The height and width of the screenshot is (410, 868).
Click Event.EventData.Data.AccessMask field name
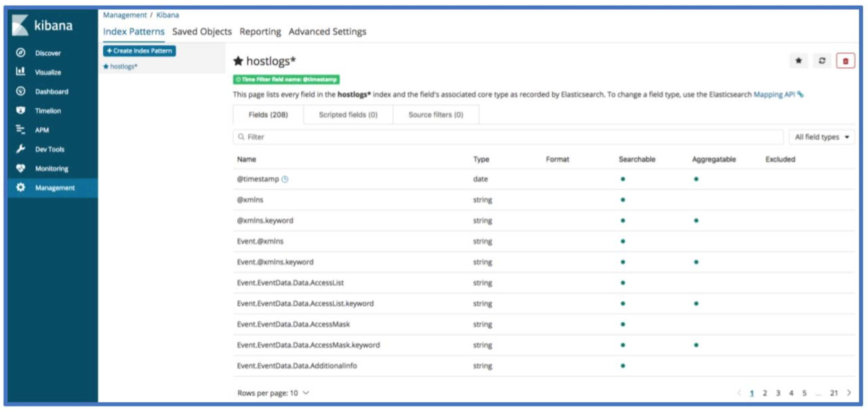tap(293, 324)
